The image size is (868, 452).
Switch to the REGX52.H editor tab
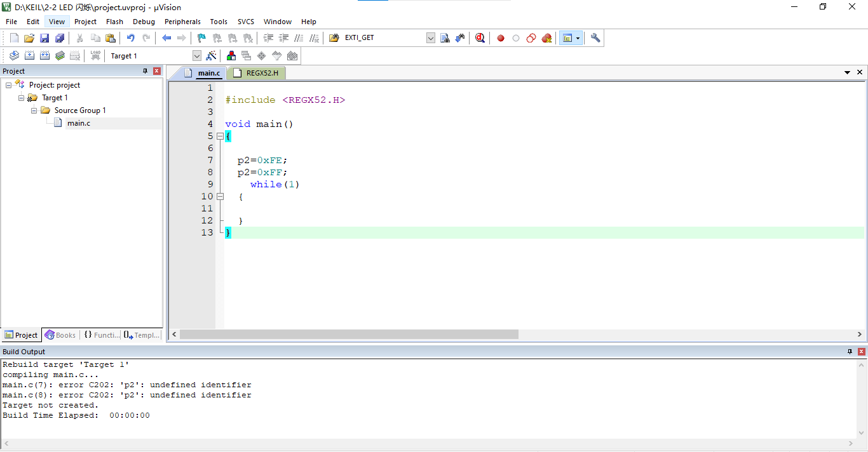point(257,73)
